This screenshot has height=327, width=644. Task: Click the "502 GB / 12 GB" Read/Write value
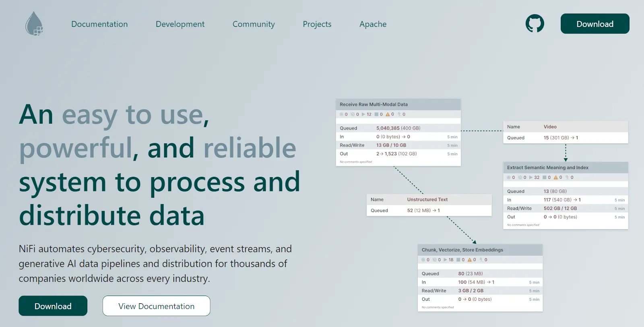tap(560, 209)
